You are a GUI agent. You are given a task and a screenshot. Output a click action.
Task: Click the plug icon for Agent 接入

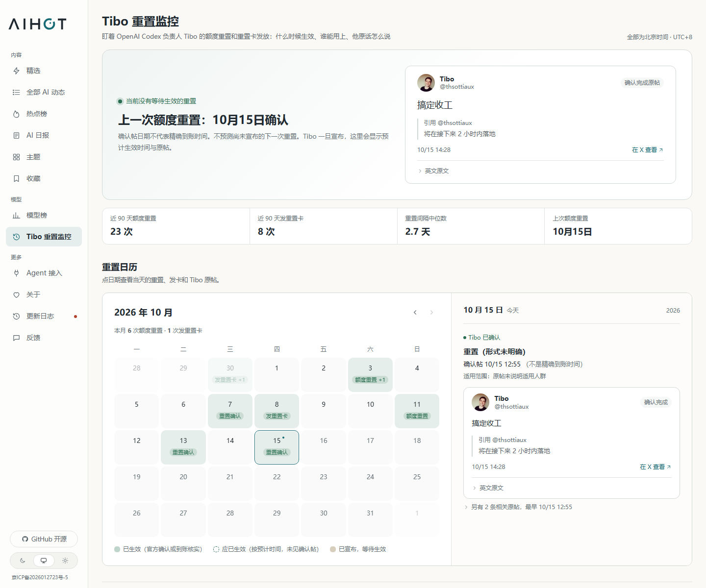click(x=16, y=273)
